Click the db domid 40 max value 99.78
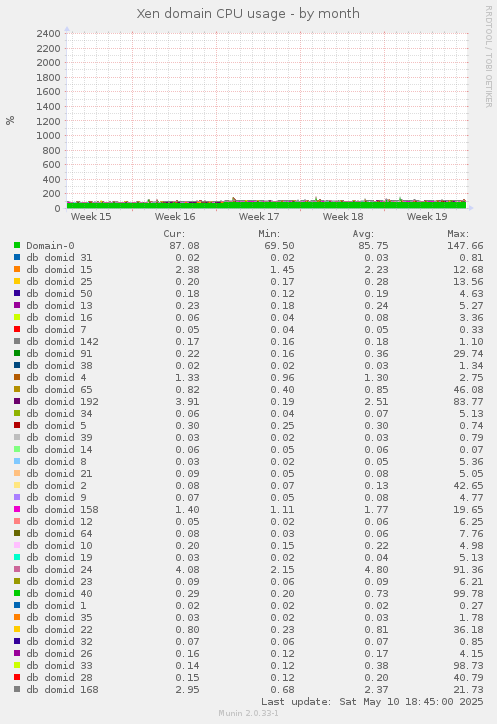 coord(468,594)
